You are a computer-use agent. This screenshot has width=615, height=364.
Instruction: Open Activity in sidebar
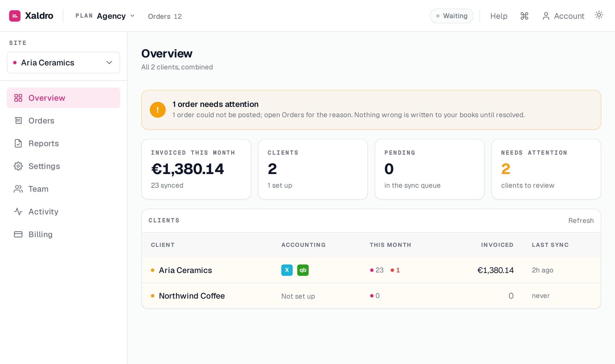(63, 212)
